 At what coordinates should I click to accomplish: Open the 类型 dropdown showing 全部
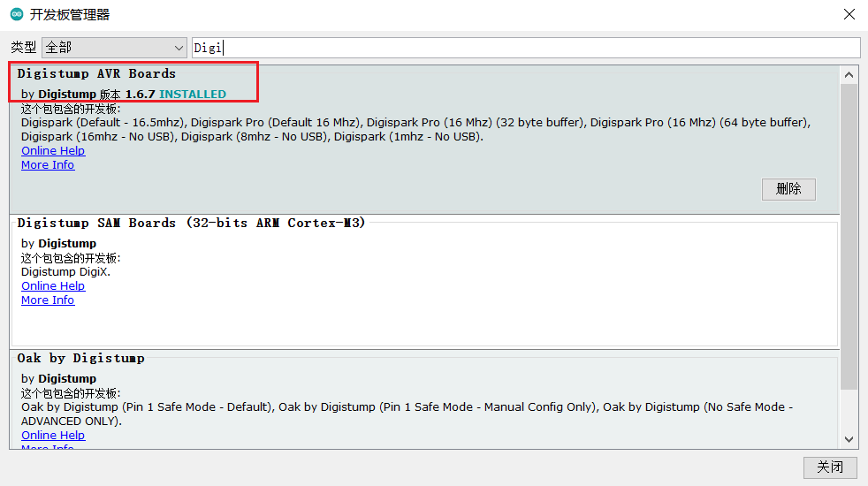114,48
